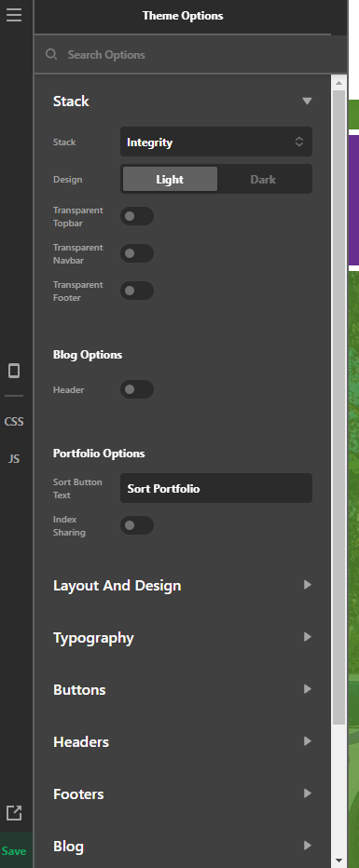The width and height of the screenshot is (359, 868).
Task: Click the green Save button
Action: click(x=14, y=850)
